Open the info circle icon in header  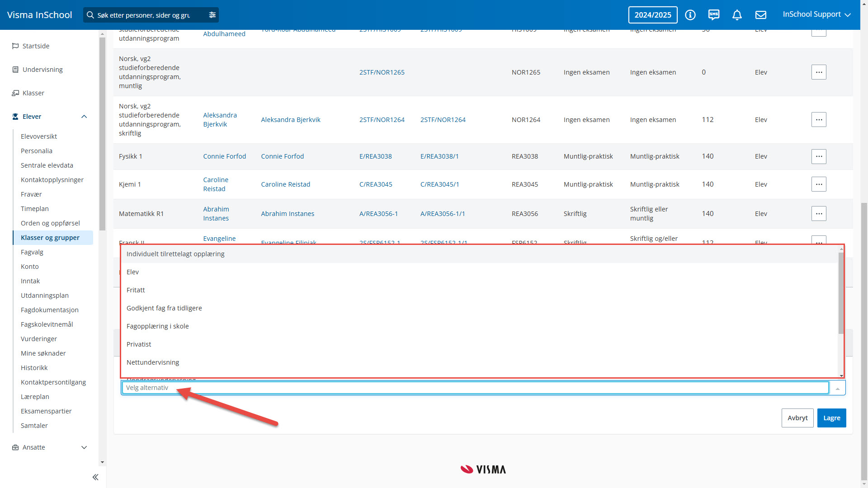[690, 15]
